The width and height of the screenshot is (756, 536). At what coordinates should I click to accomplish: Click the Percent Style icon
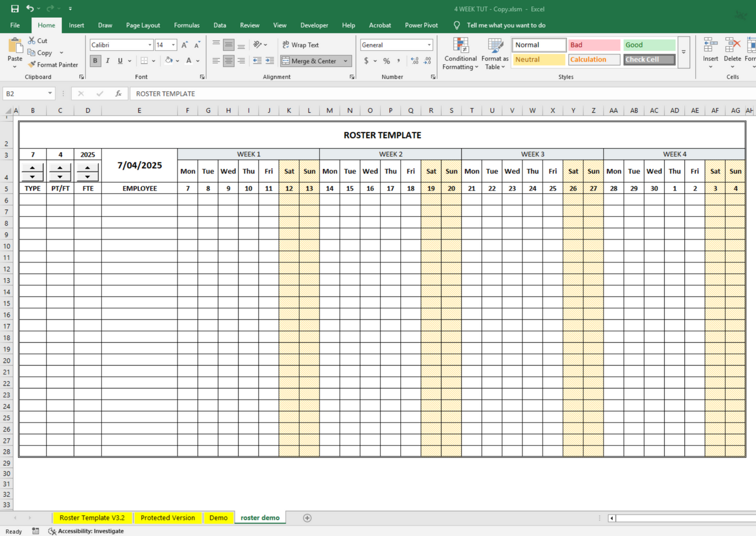(386, 61)
